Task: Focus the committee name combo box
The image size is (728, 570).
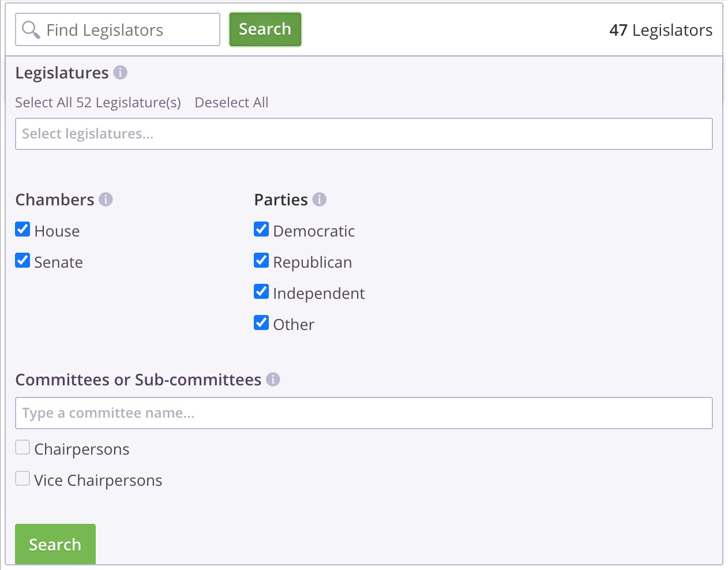Action: (x=364, y=413)
